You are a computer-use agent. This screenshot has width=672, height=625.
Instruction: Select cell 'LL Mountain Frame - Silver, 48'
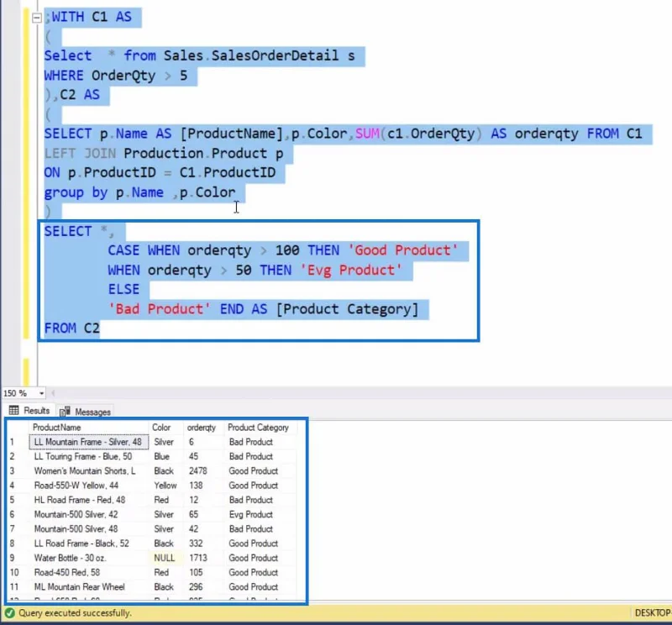(x=88, y=442)
